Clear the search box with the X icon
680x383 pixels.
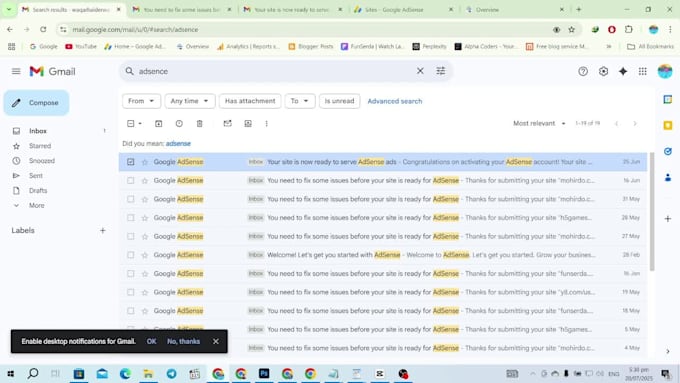420,71
